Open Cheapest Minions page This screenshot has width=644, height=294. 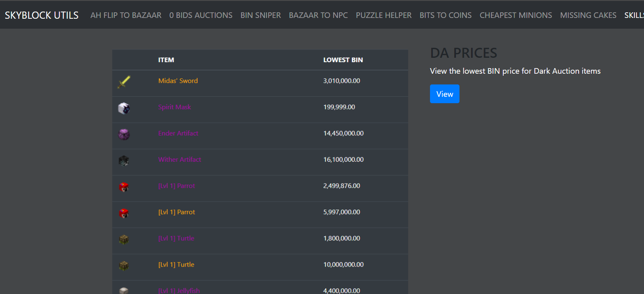coord(516,15)
